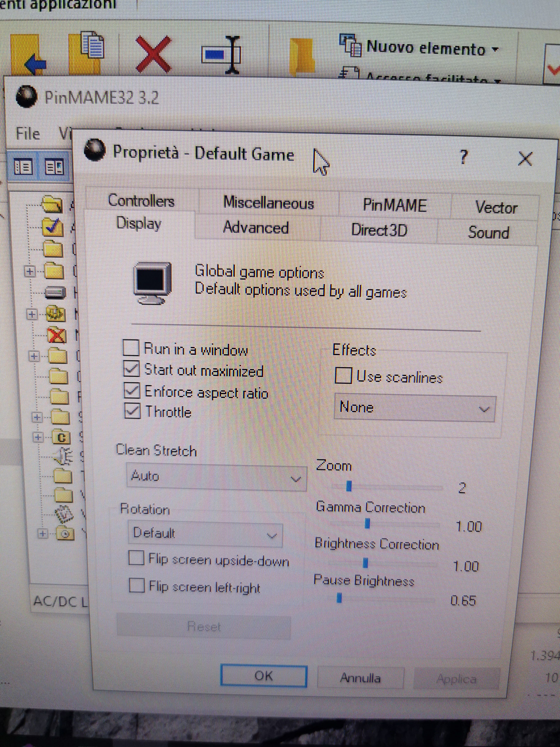Switch to the Direct3D tab
The height and width of the screenshot is (747, 560).
[379, 230]
